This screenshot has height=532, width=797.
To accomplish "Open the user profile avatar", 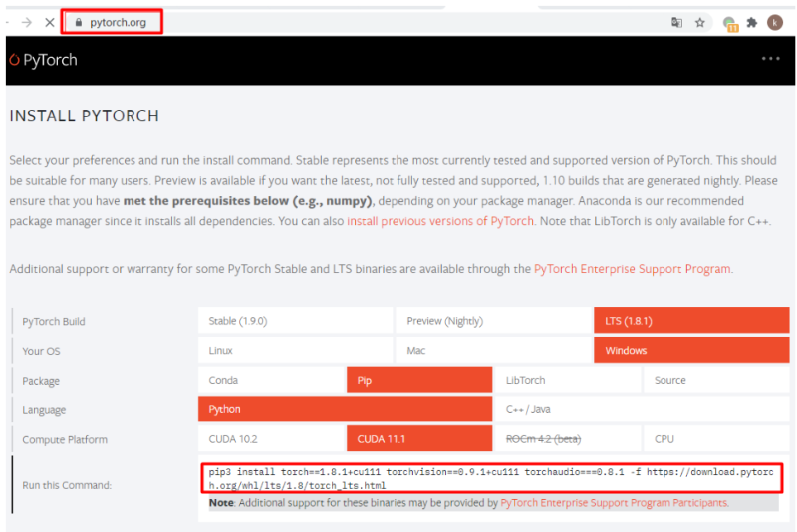I will (775, 22).
